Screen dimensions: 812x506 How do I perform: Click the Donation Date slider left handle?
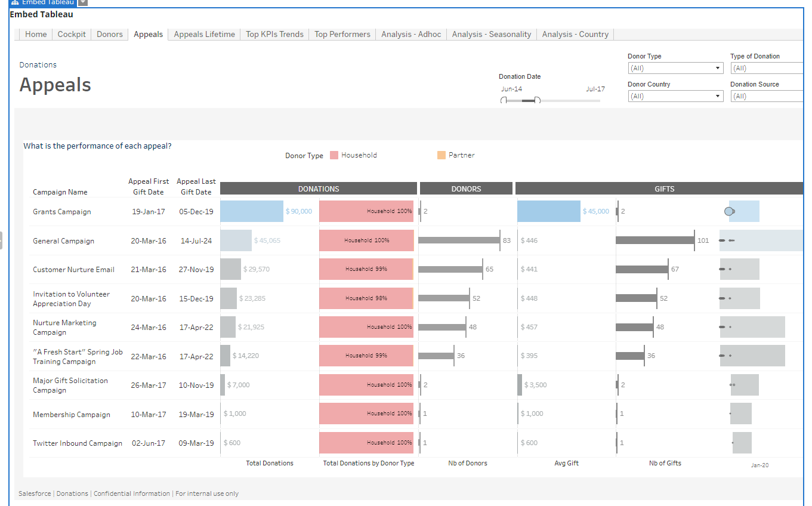tap(504, 100)
